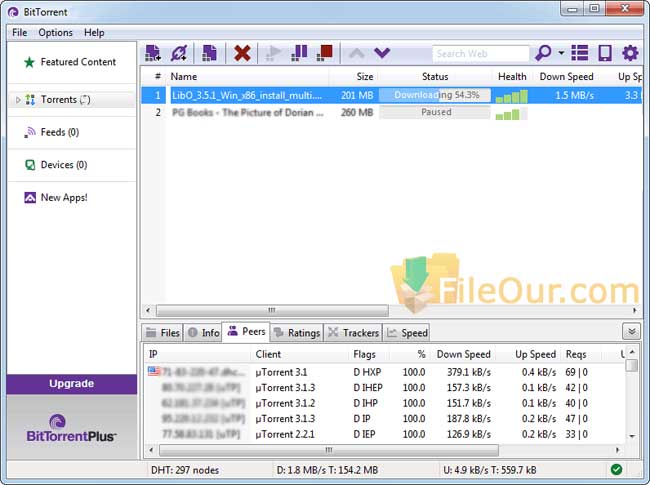Sort torrent list by Down Speed header
The width and height of the screenshot is (650, 485).
pos(566,77)
